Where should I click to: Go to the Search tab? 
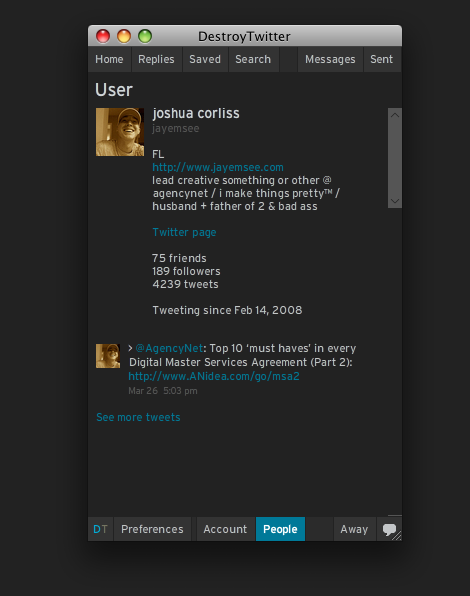click(x=253, y=59)
